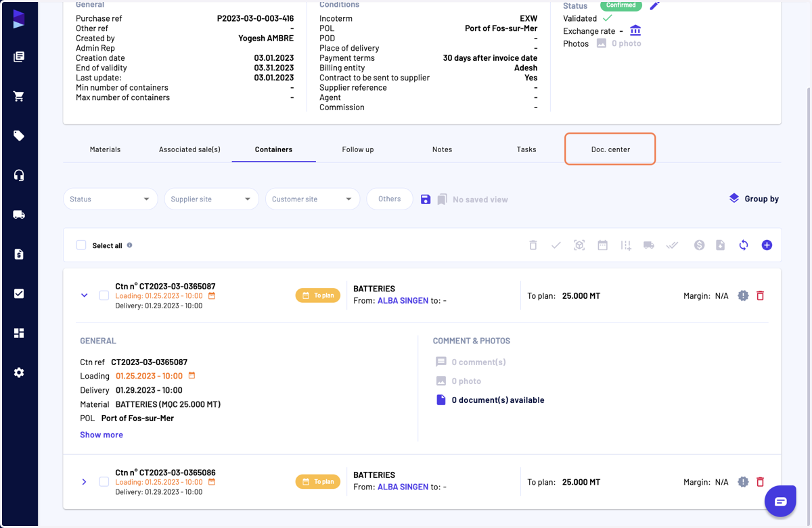
Task: Click alert badge icon for container CT2023-03-0365086
Action: coord(743,482)
